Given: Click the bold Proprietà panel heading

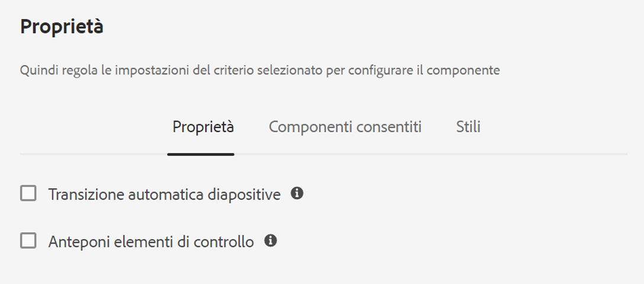Looking at the screenshot, I should pos(62,27).
